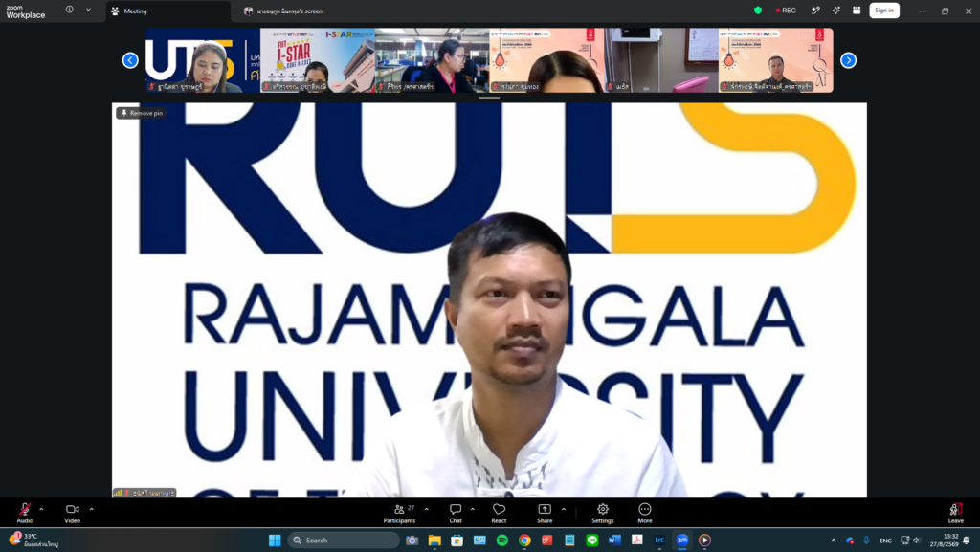
Task: Open Google Chrome from taskbar
Action: click(x=524, y=541)
